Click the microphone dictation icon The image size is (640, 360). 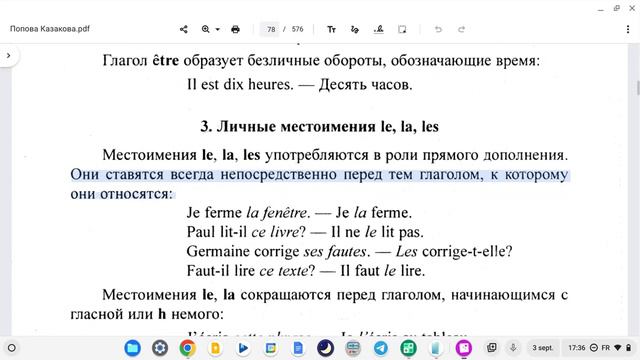coord(513,348)
